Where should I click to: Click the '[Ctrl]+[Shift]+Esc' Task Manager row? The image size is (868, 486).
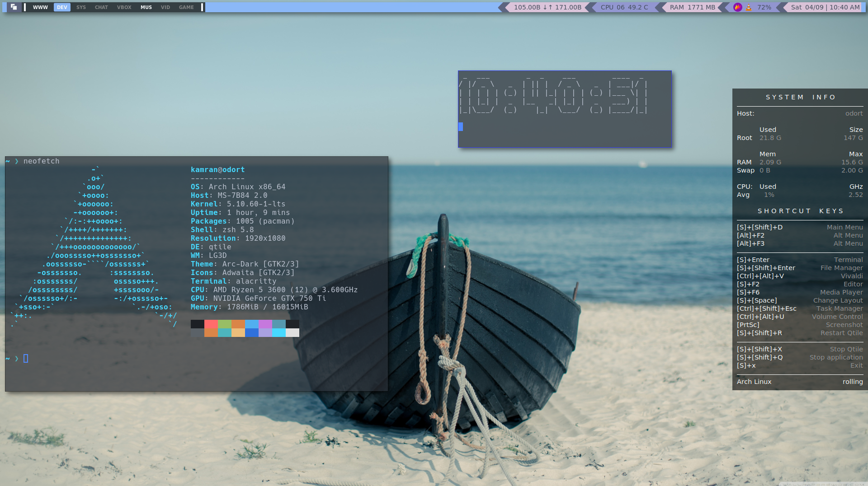click(800, 308)
